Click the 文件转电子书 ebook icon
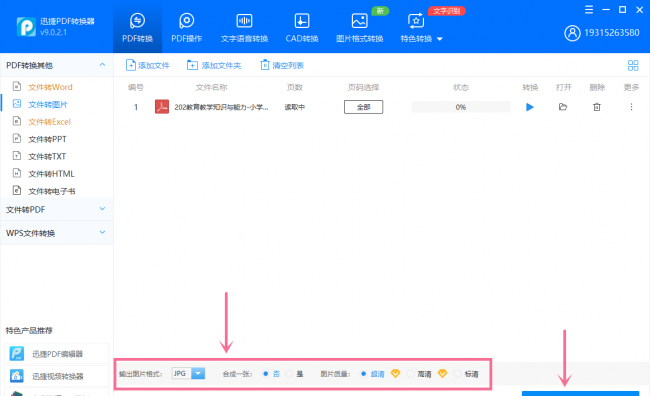650x396 pixels. [x=17, y=191]
